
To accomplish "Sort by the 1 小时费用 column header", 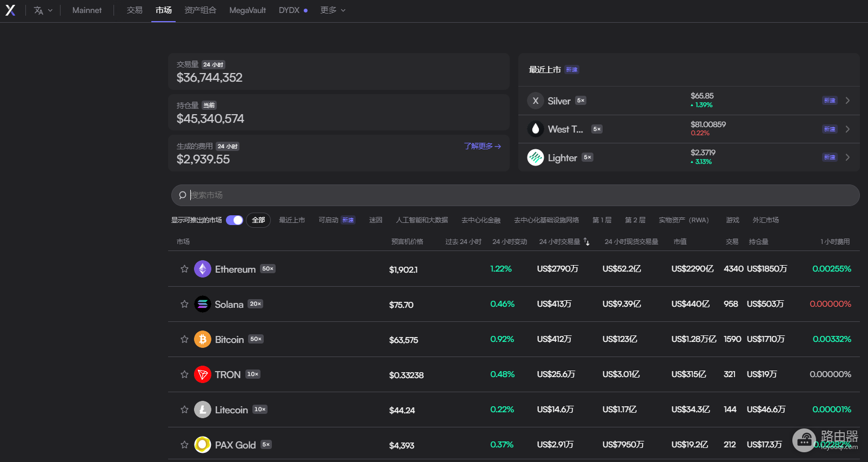I will pyautogui.click(x=835, y=242).
